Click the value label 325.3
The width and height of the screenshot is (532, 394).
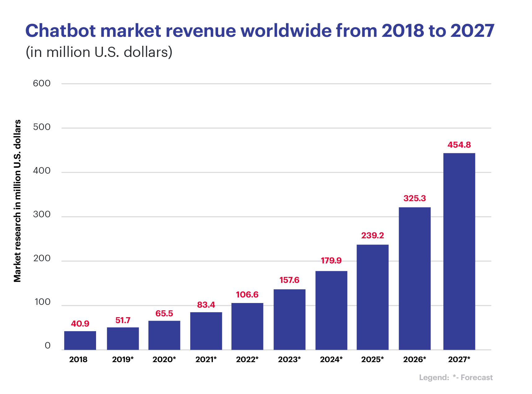point(415,198)
